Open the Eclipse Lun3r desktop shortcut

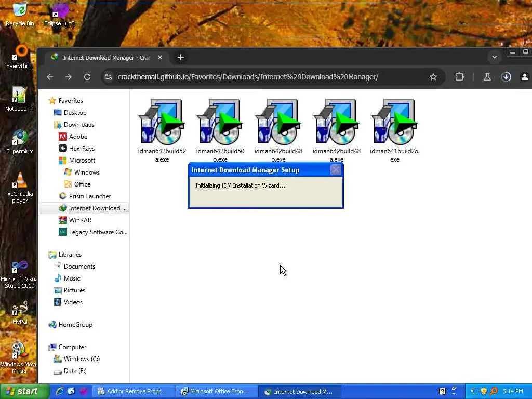pos(60,14)
